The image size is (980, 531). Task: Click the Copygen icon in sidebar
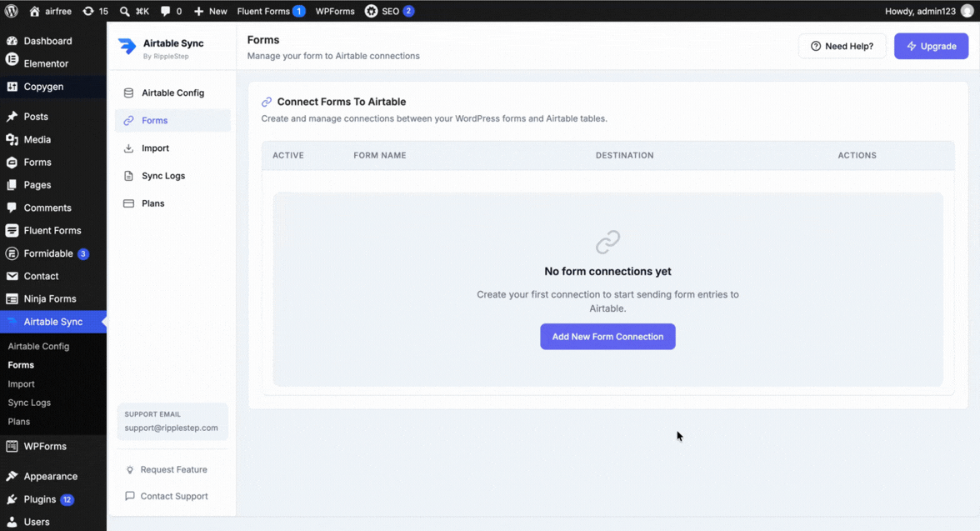[12, 87]
